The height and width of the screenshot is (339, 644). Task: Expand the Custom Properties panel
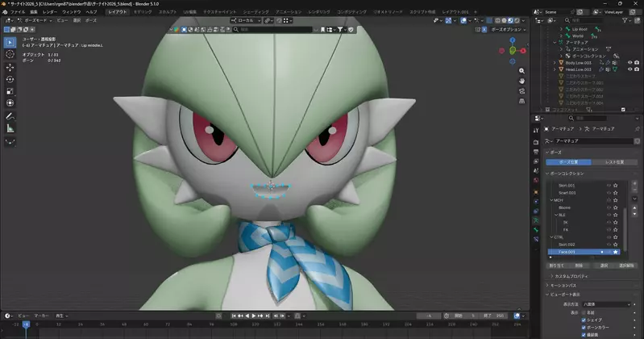coord(571,276)
